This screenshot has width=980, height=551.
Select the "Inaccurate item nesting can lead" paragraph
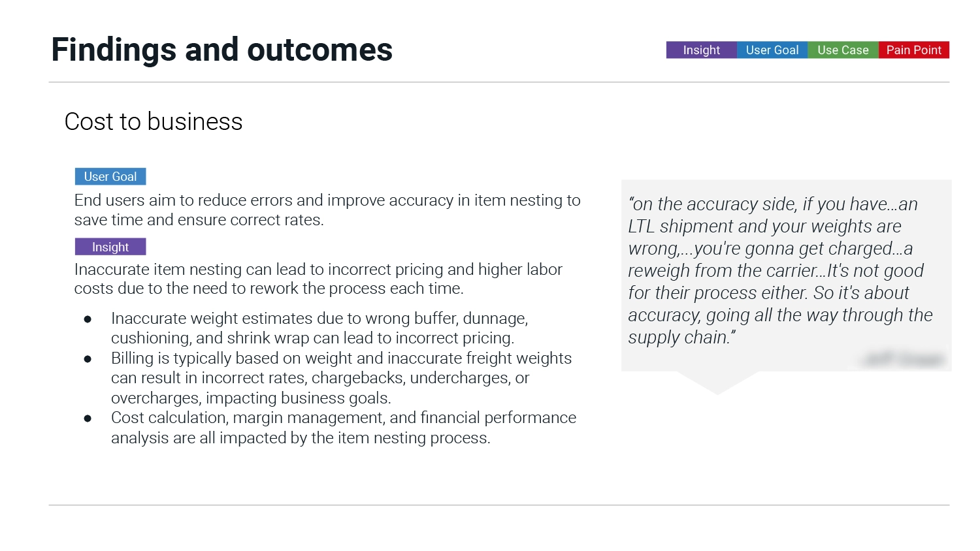[x=318, y=279]
